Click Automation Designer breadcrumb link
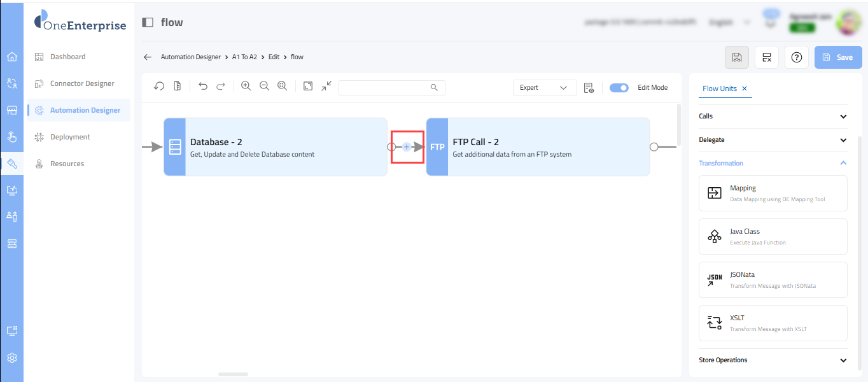868x382 pixels. tap(190, 57)
